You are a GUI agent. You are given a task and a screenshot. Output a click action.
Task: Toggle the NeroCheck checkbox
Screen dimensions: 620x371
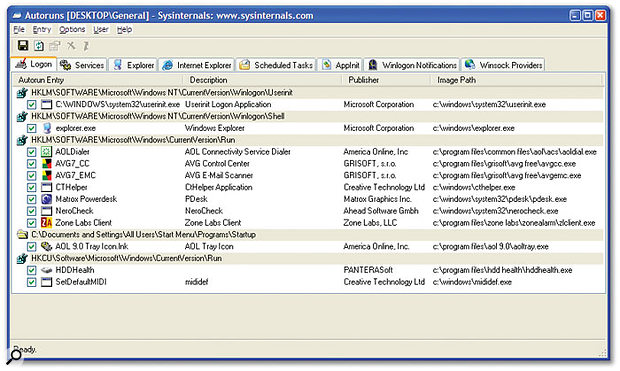(x=32, y=211)
